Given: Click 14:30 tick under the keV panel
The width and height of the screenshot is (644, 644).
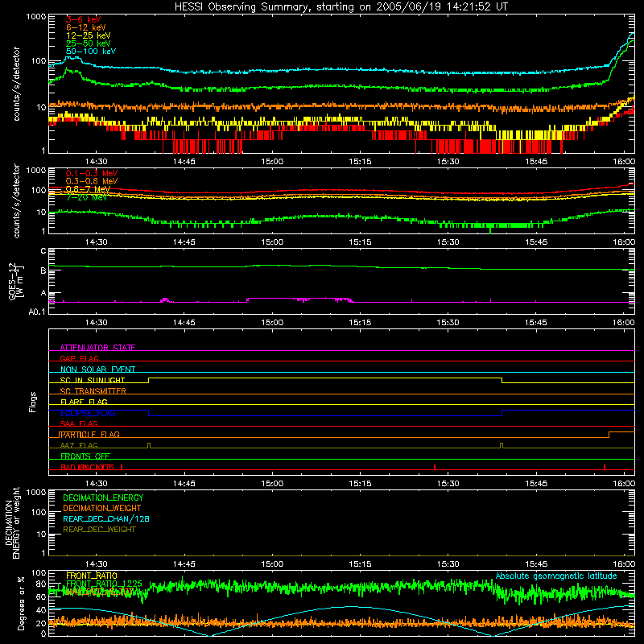Looking at the screenshot, I should click(x=96, y=162).
